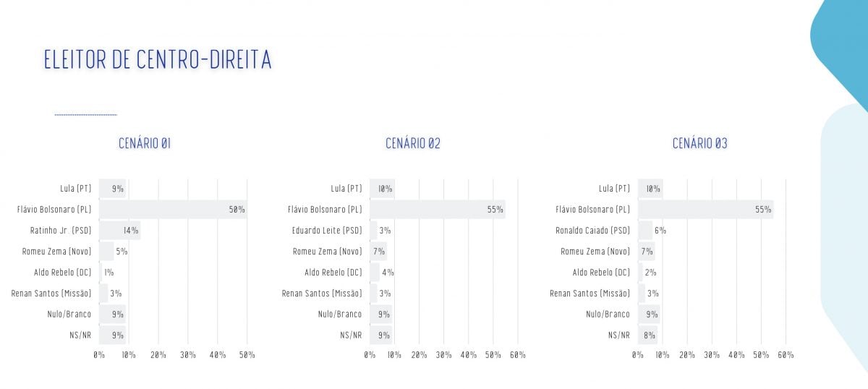Select the 'Cenário 03' chart heading
The width and height of the screenshot is (868, 389).
[x=699, y=143]
